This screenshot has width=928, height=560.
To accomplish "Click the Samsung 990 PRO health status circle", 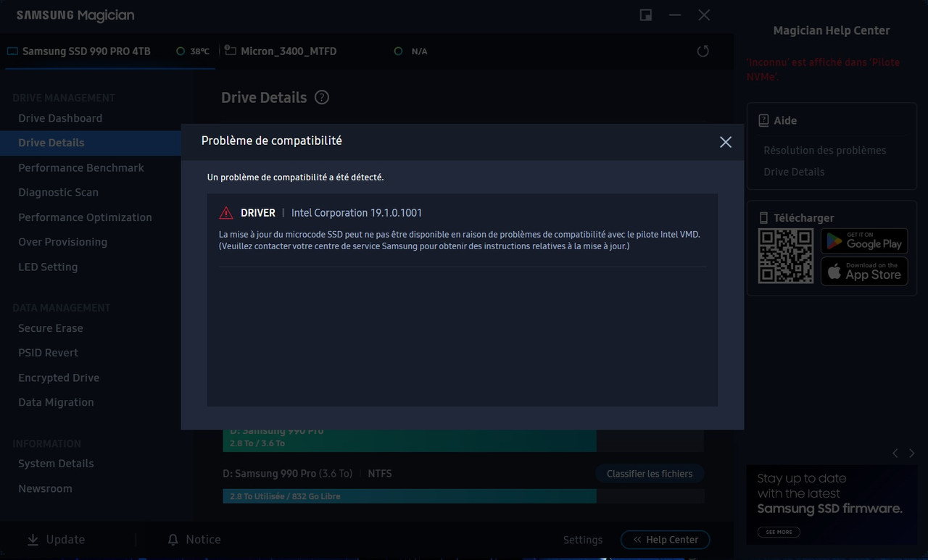I will tap(181, 51).
